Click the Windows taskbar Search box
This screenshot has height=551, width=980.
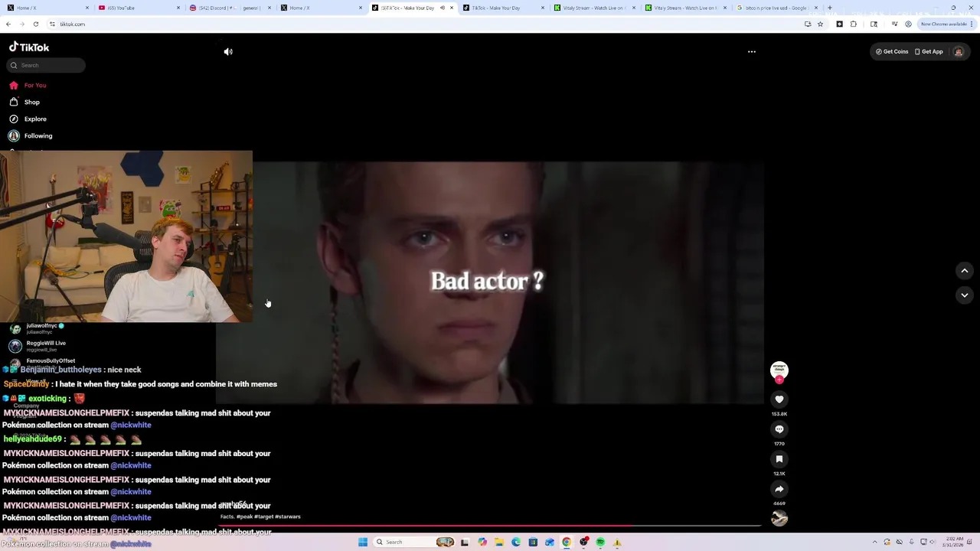[414, 542]
